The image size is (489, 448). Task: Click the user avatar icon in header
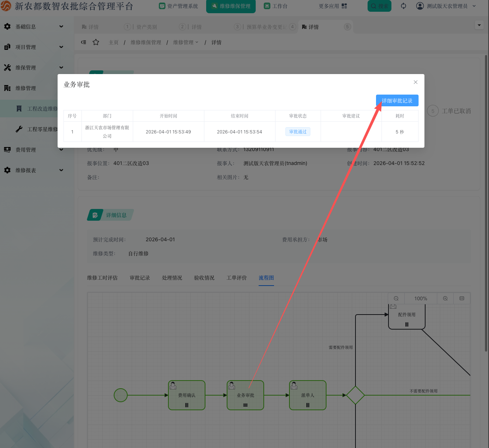point(420,6)
